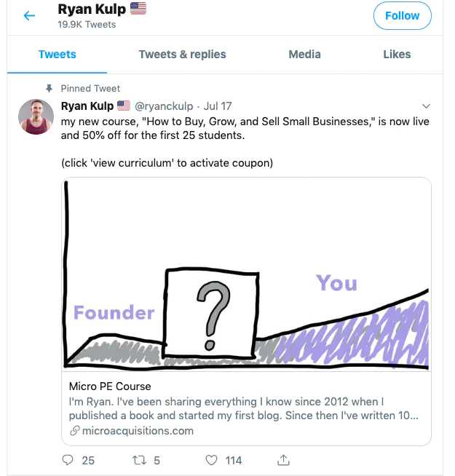Open Ryan Kulp's profile avatar
The height and width of the screenshot is (476, 455).
point(36,116)
